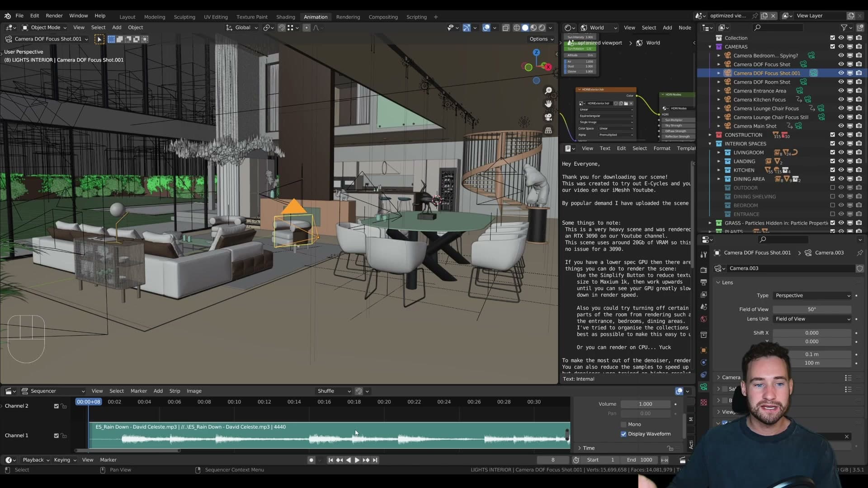868x488 pixels.
Task: Disable the KITCHEN collection checkbox
Action: [832, 170]
